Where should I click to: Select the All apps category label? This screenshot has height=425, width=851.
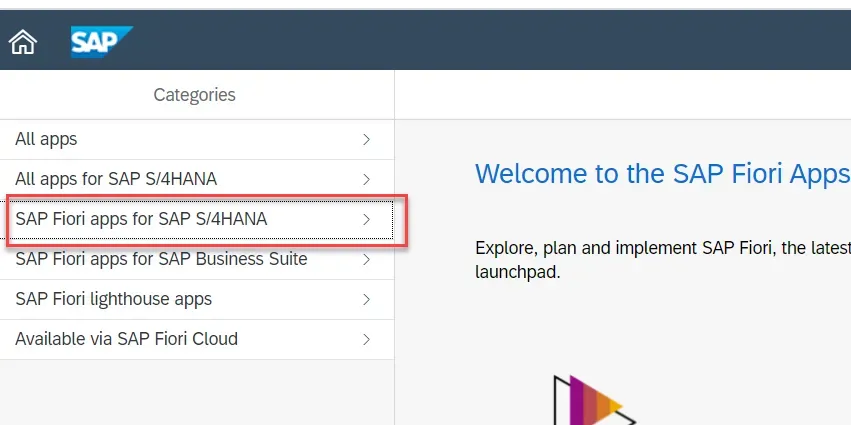tap(46, 139)
